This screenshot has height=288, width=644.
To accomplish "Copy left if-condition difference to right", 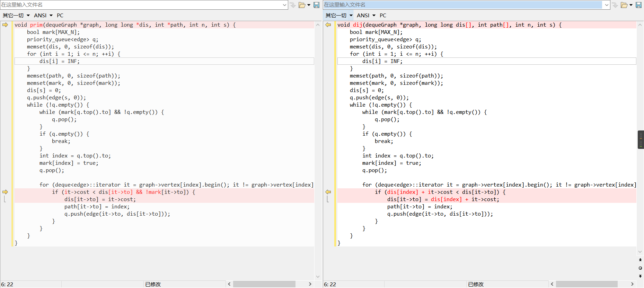I will tap(5, 192).
